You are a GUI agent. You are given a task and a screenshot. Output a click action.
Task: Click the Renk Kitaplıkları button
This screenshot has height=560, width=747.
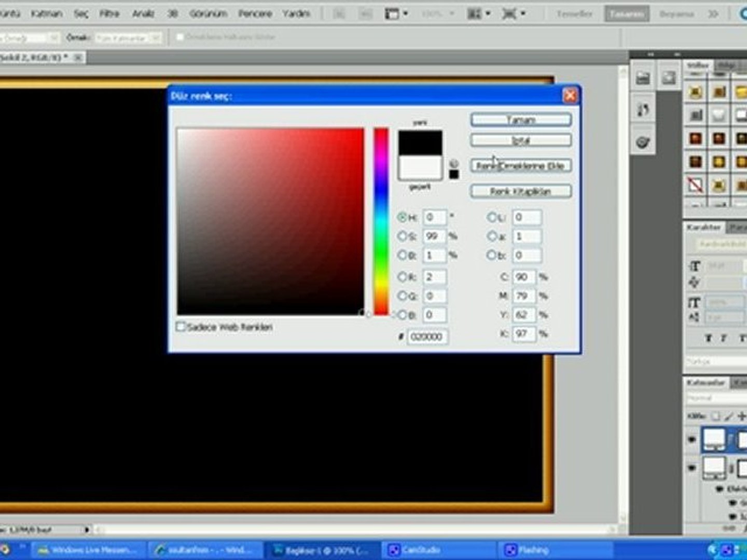click(x=521, y=191)
